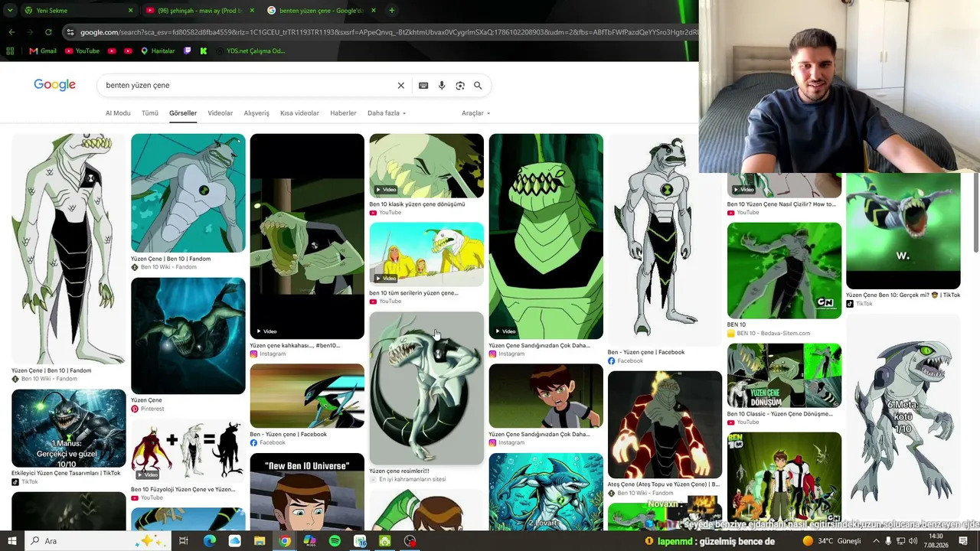
Task: Open the Twitch bookmark icon
Action: pos(188,51)
